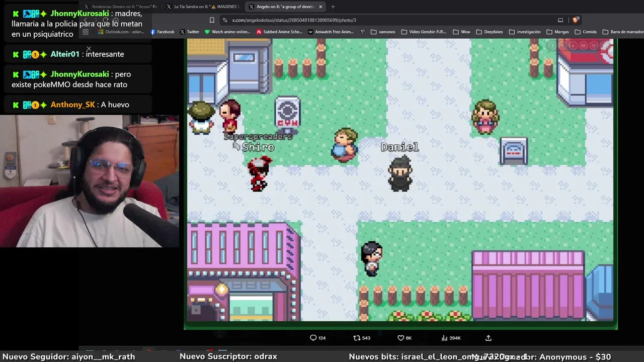Click the cast/screen icon in the address bar
This screenshot has height=362, width=644.
click(560, 20)
